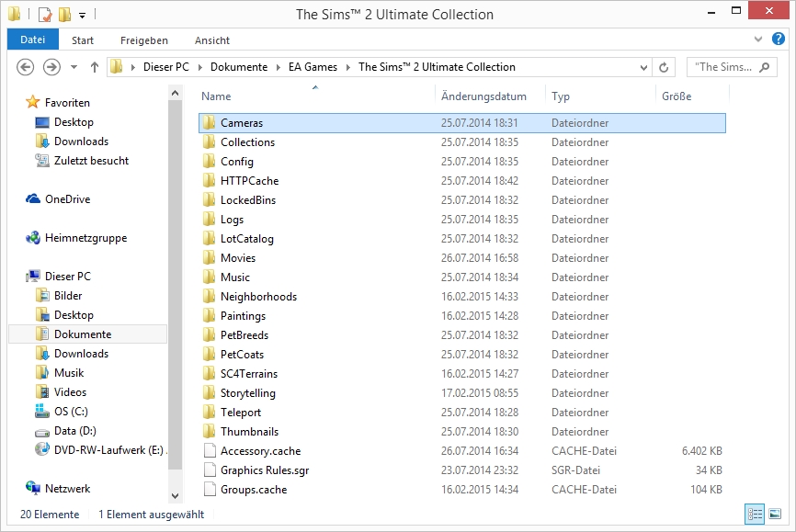Open the Start ribbon tab

coord(82,40)
